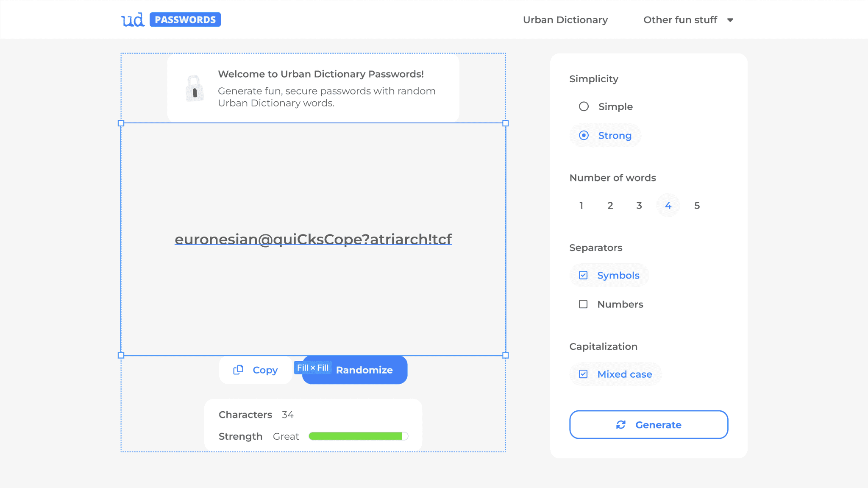Select the Strong radio option

(x=584, y=135)
